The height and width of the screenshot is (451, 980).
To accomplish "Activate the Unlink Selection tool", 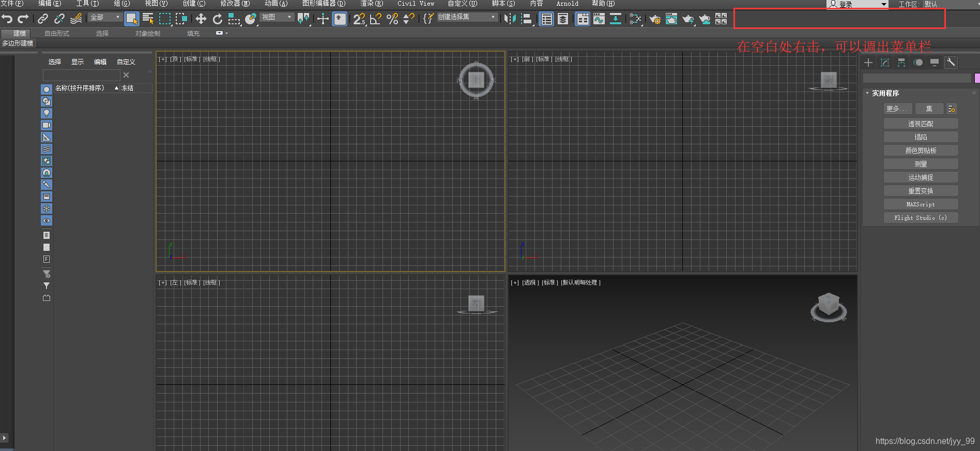I will coord(59,19).
